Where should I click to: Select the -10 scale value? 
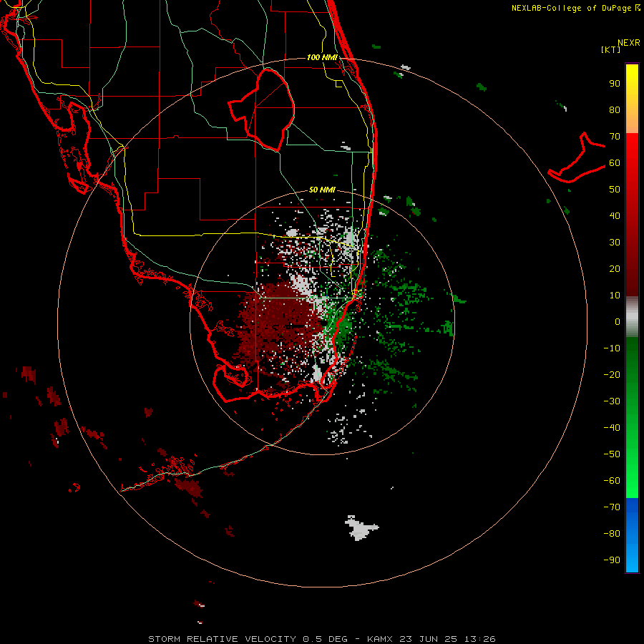pos(612,348)
